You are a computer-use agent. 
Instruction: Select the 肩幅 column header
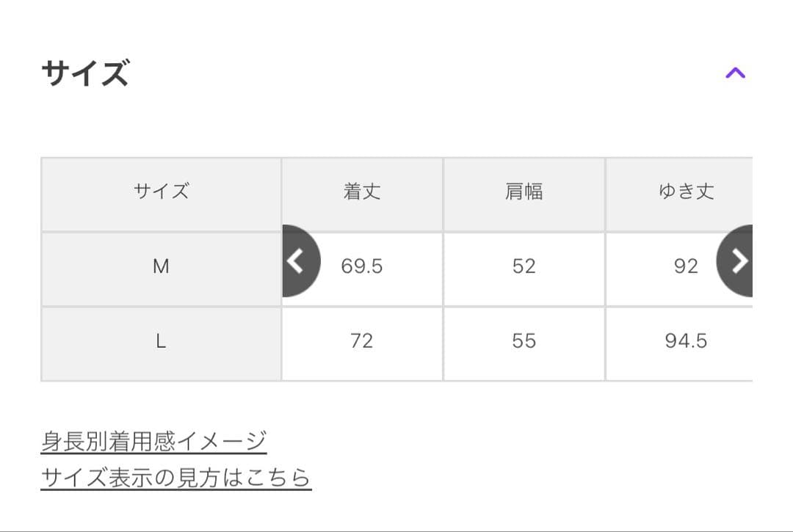point(524,192)
